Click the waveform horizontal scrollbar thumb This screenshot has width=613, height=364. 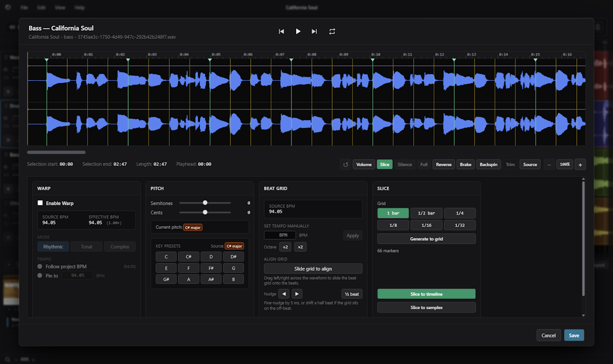(x=56, y=152)
